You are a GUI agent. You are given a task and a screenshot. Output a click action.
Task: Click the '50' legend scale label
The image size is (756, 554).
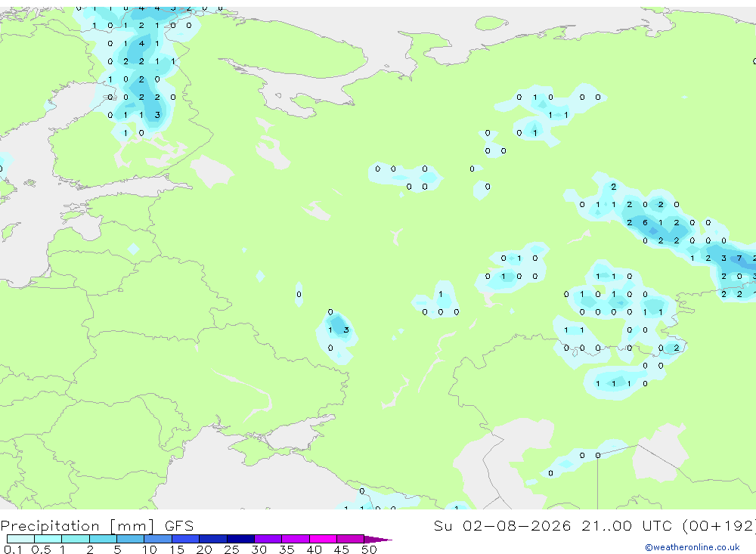point(369,549)
